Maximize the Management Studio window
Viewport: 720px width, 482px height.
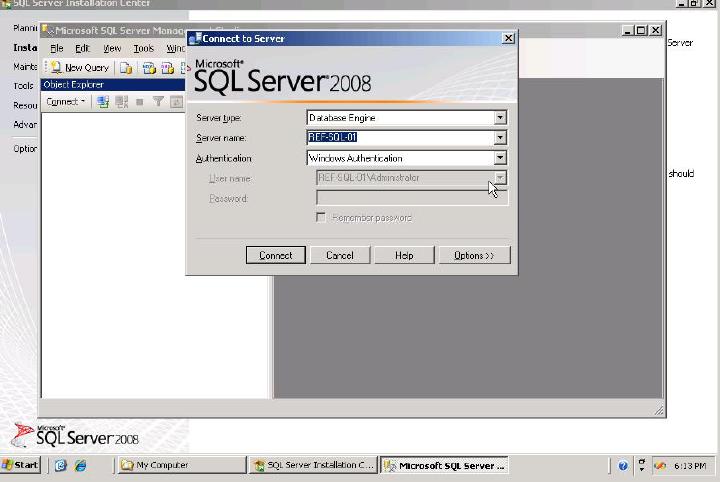tap(641, 30)
